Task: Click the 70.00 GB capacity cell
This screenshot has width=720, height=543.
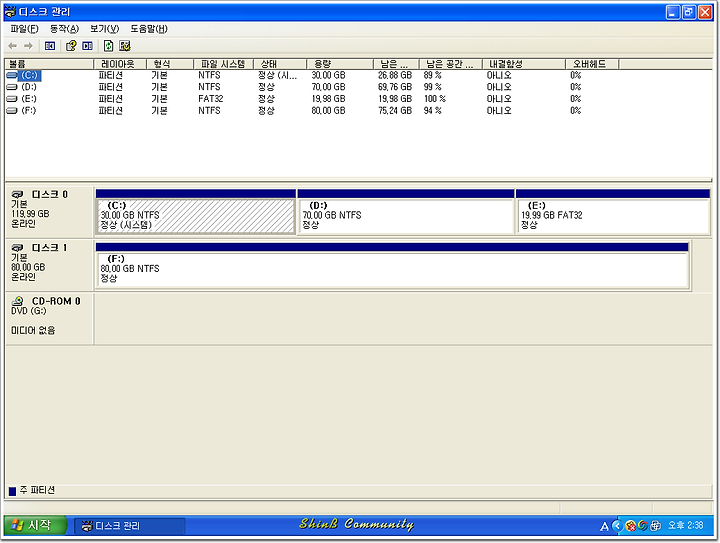Action: click(x=328, y=87)
